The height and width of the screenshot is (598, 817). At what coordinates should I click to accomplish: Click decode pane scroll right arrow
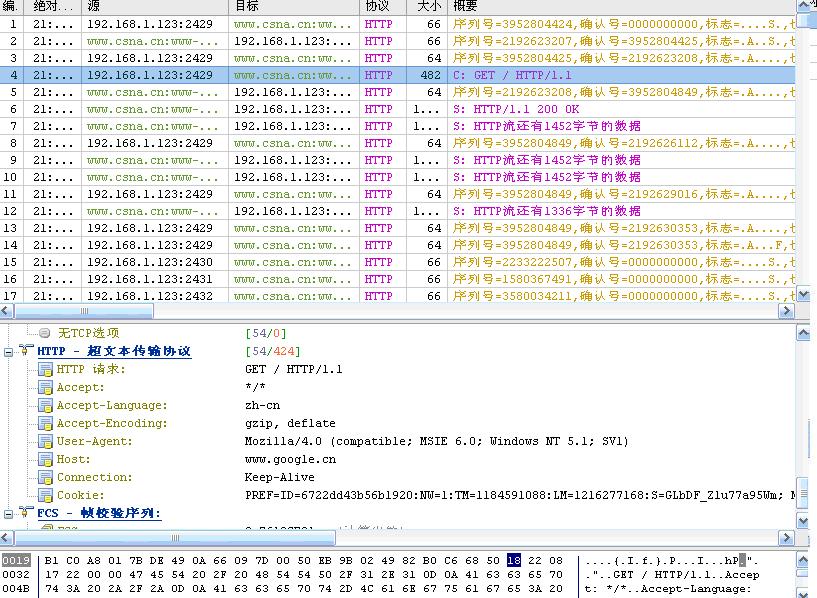[x=786, y=538]
